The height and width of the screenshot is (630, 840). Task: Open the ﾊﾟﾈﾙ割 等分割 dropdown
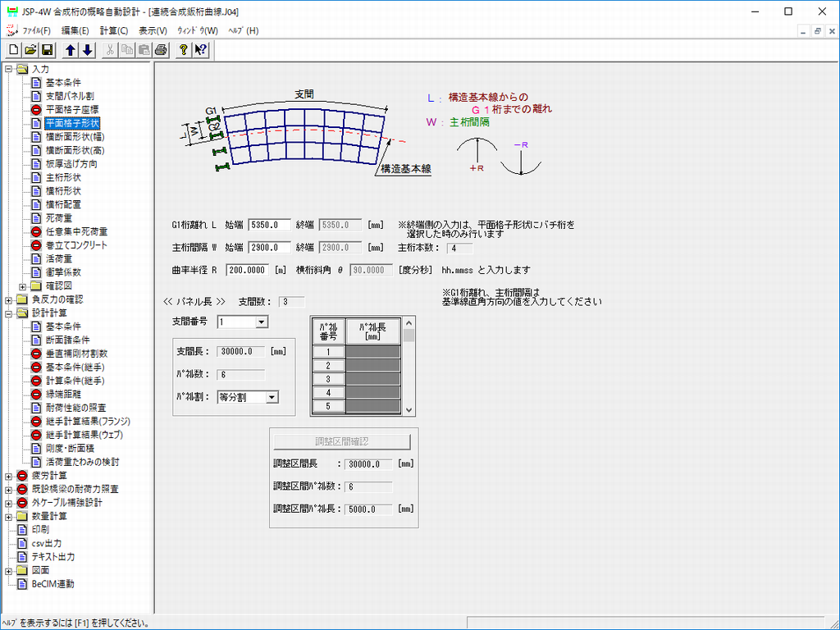(x=272, y=397)
